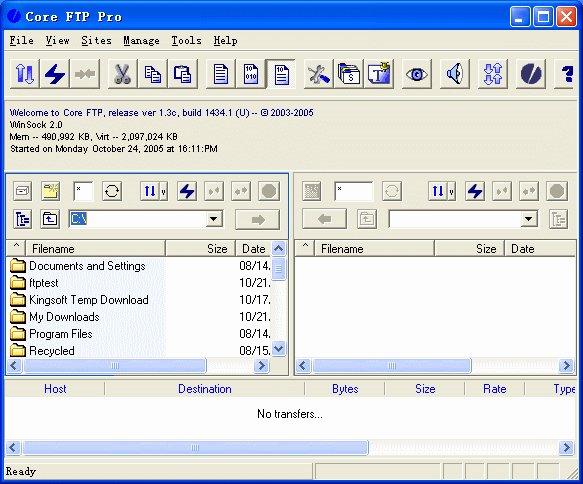Click the caret sort toggle in remote header

click(x=305, y=248)
